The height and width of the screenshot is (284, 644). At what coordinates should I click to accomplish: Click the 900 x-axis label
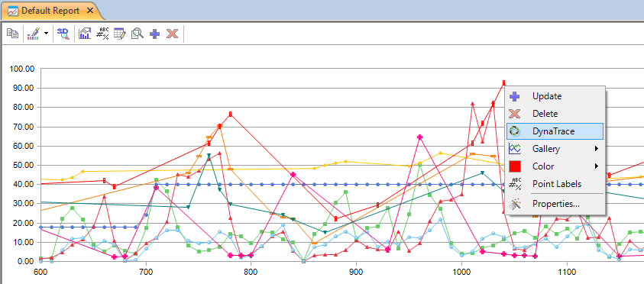(x=356, y=272)
